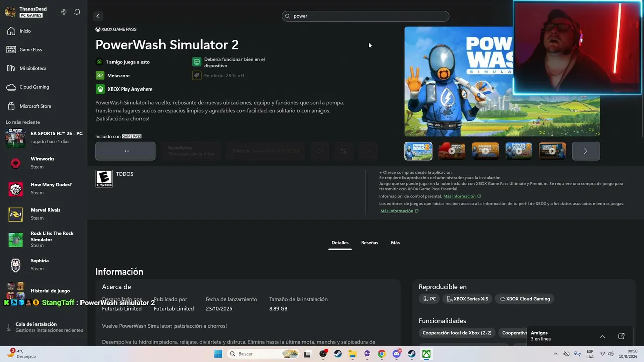Select the first PowerWash gallery thumbnail
This screenshot has height=362, width=644.
(418, 151)
